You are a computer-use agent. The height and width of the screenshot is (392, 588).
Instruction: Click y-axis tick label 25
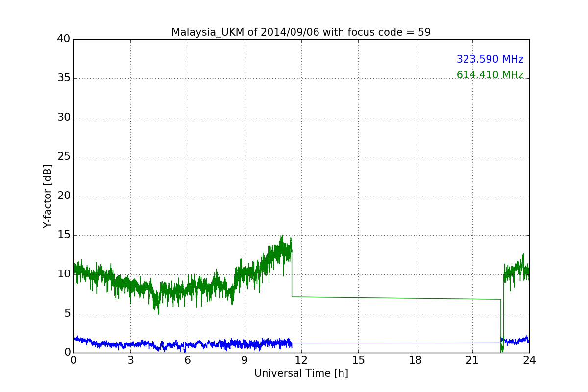pos(63,157)
